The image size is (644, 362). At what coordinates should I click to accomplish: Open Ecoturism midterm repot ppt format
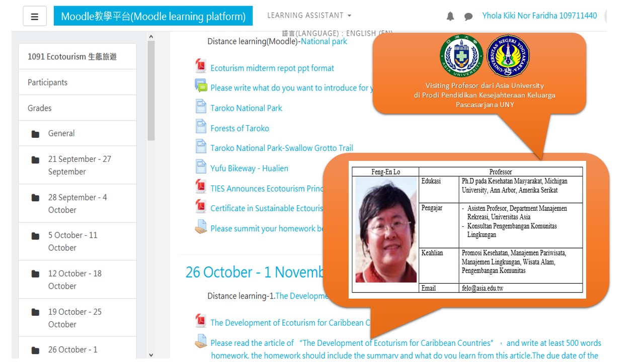point(272,68)
